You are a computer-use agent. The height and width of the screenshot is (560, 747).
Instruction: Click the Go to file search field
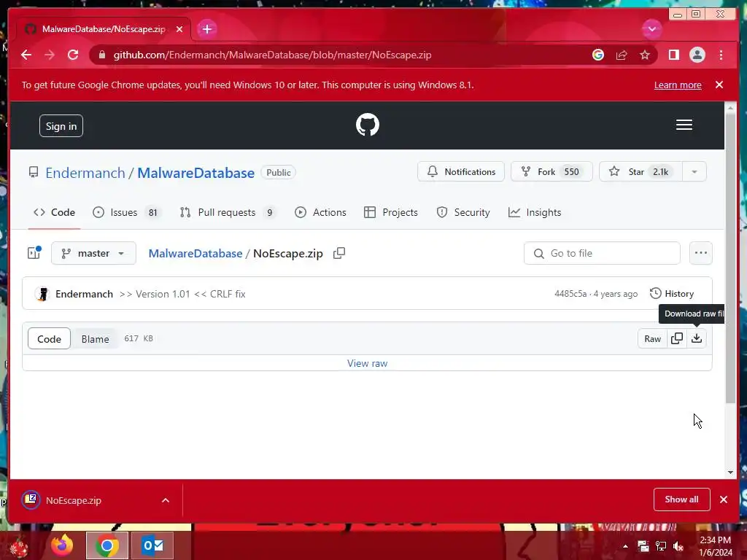pos(602,253)
